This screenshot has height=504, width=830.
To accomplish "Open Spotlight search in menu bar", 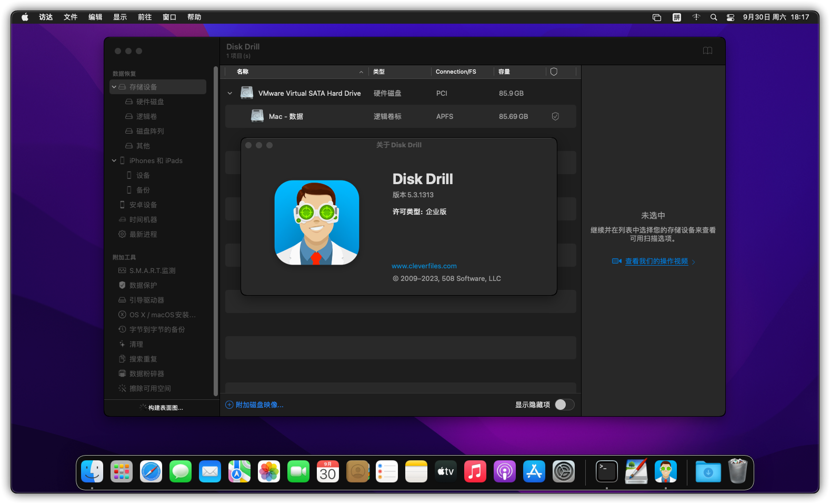I will point(714,17).
